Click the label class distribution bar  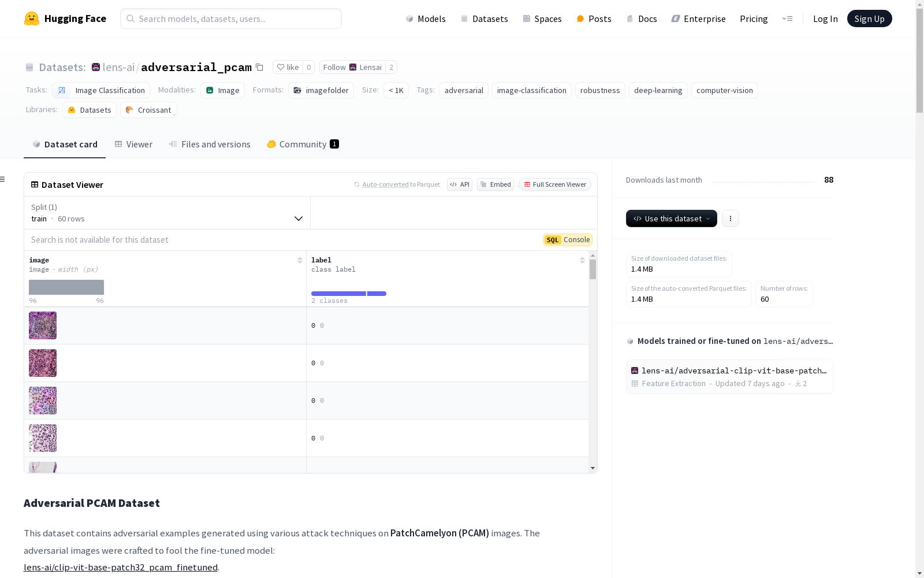tap(349, 294)
